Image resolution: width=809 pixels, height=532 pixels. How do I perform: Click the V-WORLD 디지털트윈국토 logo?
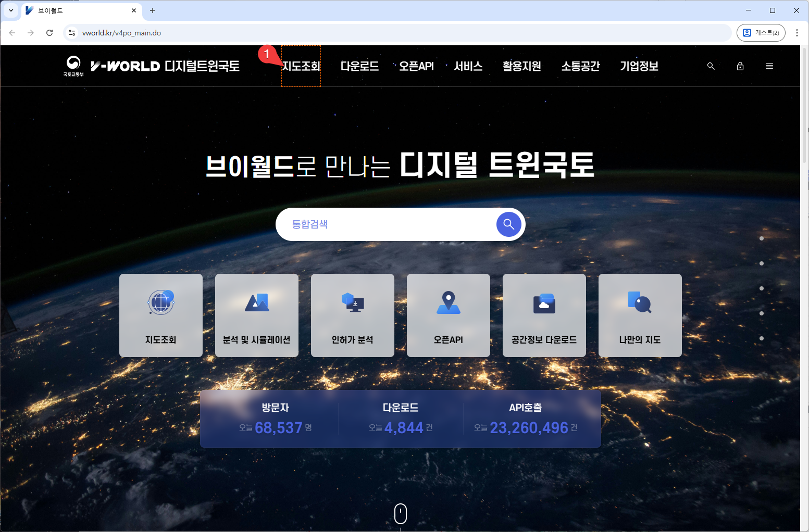point(165,66)
